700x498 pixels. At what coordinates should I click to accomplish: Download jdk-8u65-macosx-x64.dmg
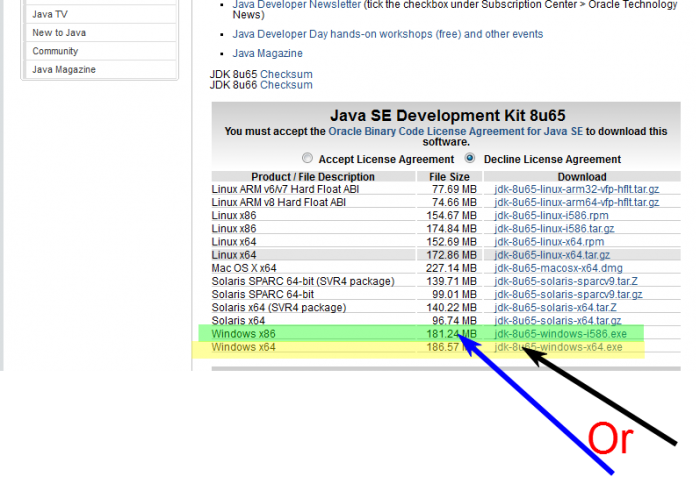coord(558,268)
